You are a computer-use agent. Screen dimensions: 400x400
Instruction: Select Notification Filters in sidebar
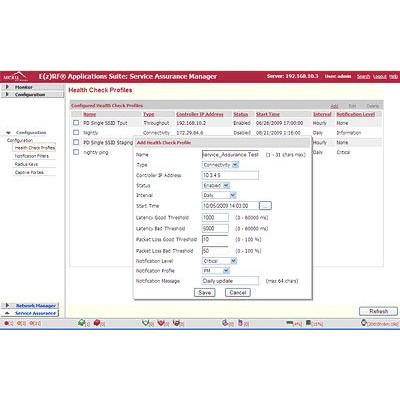[x=32, y=156]
